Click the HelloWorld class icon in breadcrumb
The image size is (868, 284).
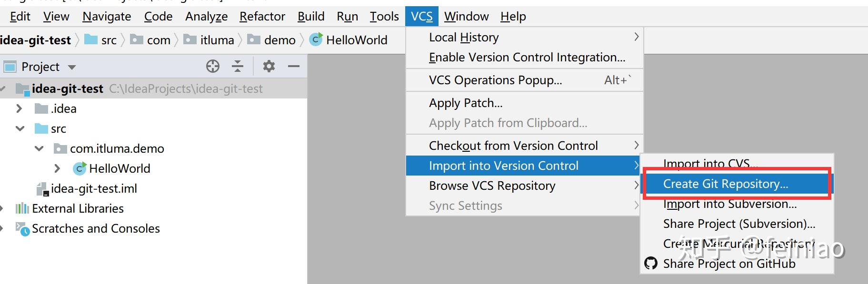pyautogui.click(x=316, y=40)
